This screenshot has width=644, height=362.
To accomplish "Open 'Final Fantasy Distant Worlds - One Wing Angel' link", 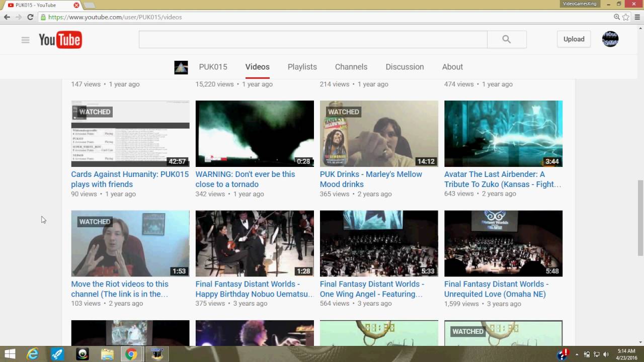I will pos(372,289).
